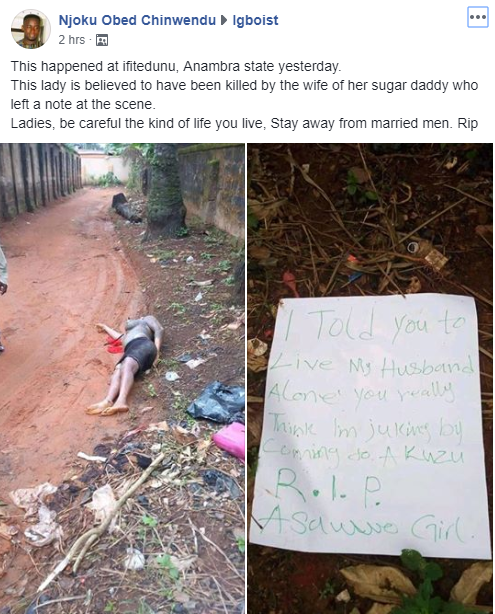Click the black plastic bag in left photo
495x614 pixels.
point(217,402)
